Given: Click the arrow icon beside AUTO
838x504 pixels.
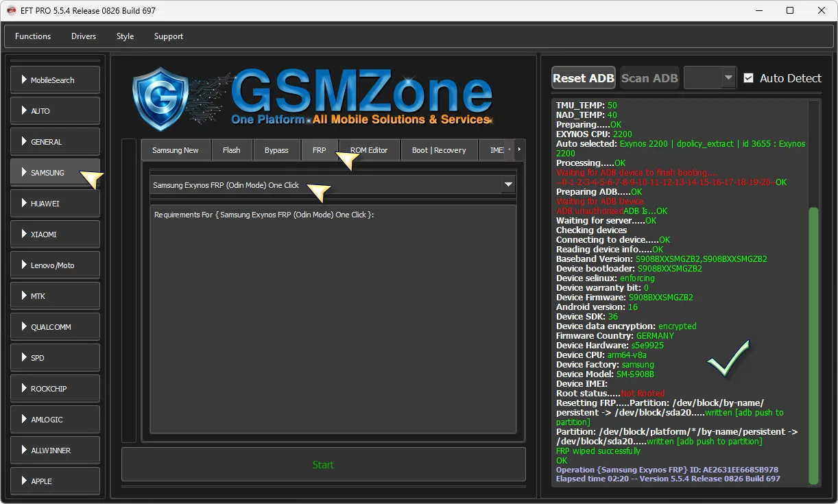Looking at the screenshot, I should click(x=24, y=111).
